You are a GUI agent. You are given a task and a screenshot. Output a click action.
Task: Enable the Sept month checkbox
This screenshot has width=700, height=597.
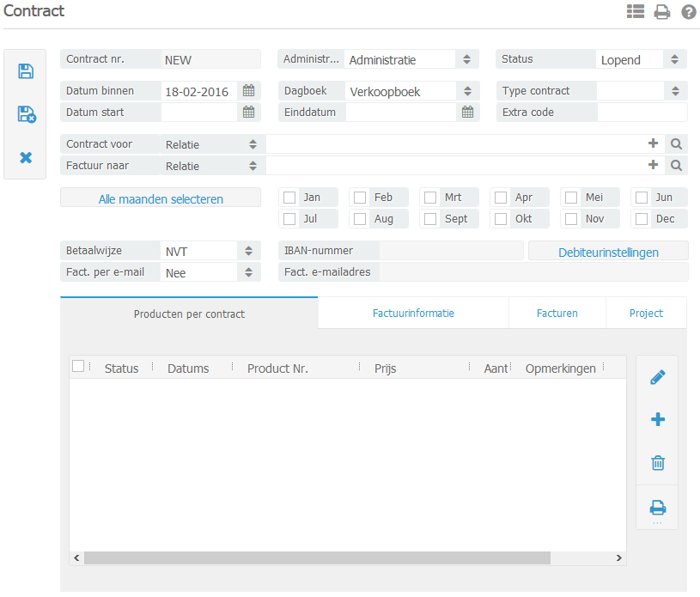pos(430,219)
